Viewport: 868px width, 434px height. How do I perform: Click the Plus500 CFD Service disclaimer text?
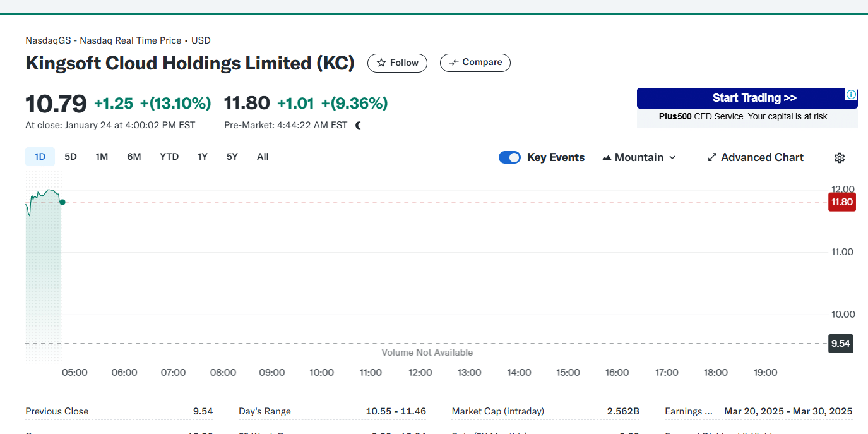tap(744, 116)
